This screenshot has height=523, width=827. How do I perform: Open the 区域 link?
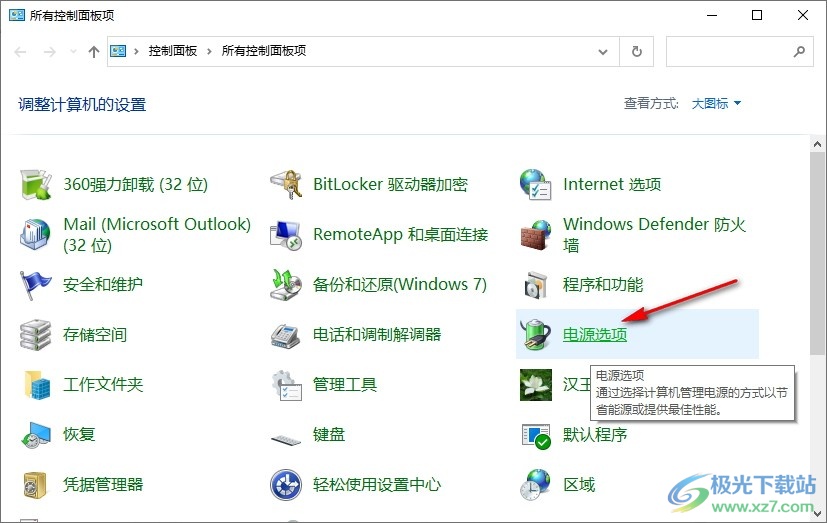[579, 485]
